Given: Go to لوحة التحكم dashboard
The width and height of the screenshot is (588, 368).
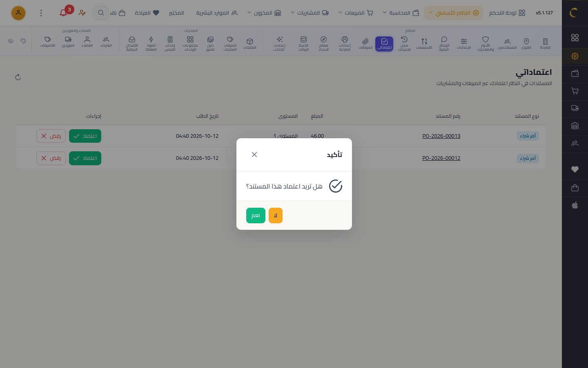Looking at the screenshot, I should pyautogui.click(x=507, y=13).
